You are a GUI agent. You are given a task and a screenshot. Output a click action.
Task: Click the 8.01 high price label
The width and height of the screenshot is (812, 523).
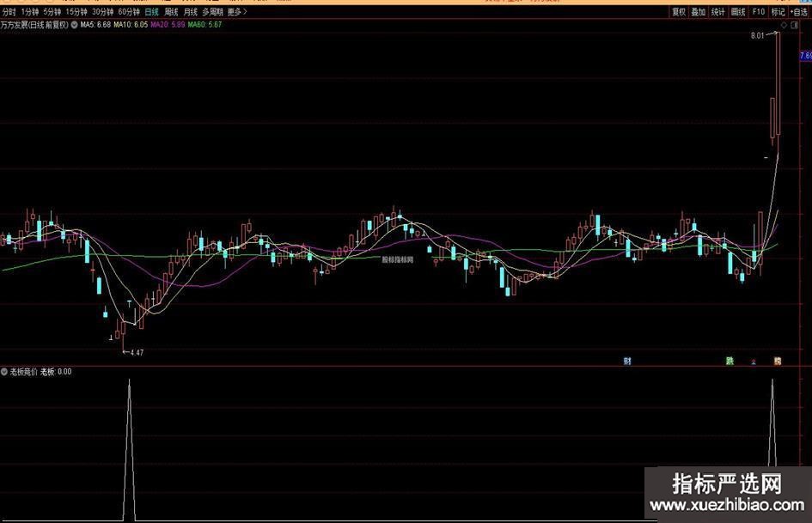point(757,36)
